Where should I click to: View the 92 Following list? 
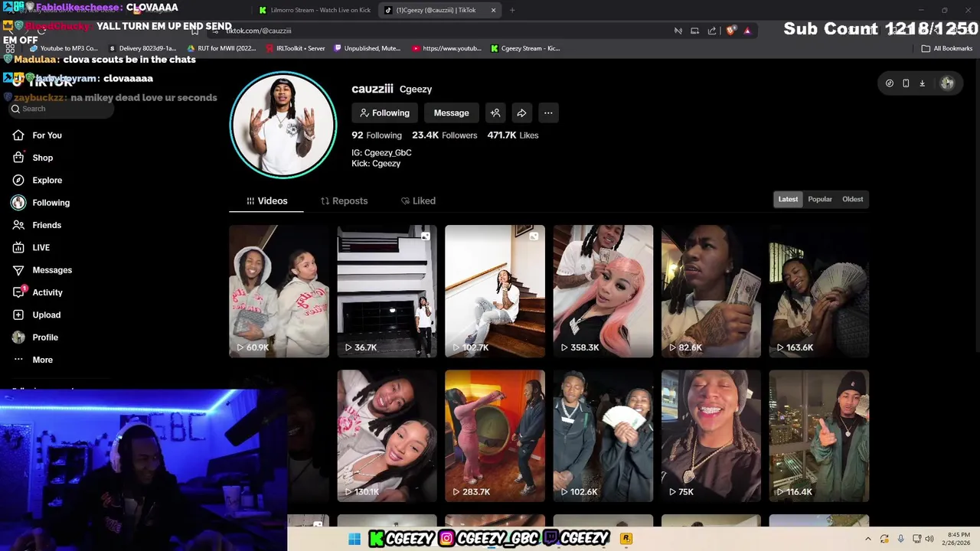[377, 135]
